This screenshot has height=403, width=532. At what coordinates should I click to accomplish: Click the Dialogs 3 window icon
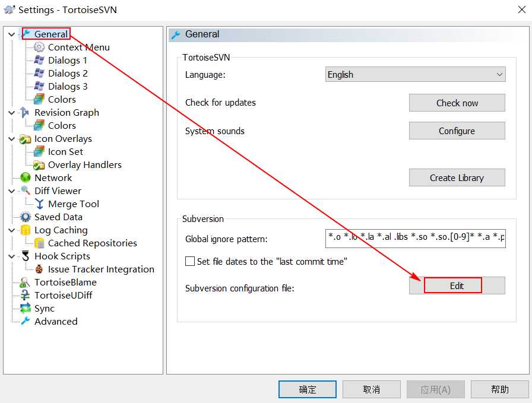(x=39, y=86)
